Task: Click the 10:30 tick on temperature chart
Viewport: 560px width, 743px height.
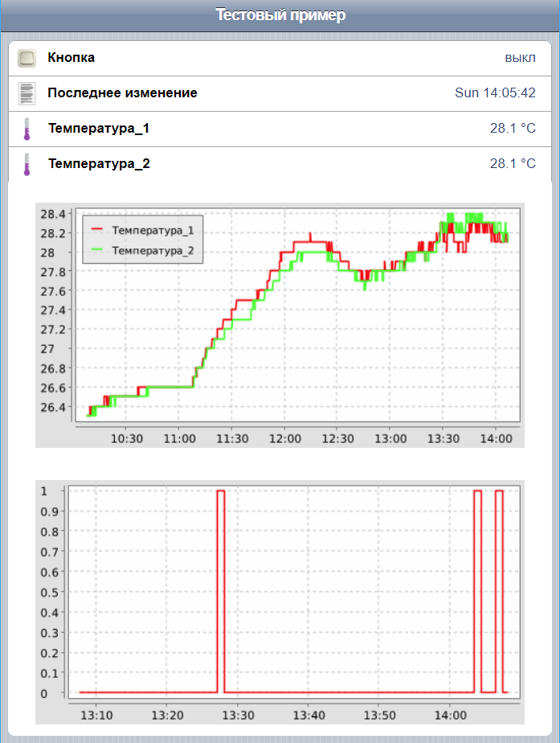Action: pyautogui.click(x=127, y=439)
